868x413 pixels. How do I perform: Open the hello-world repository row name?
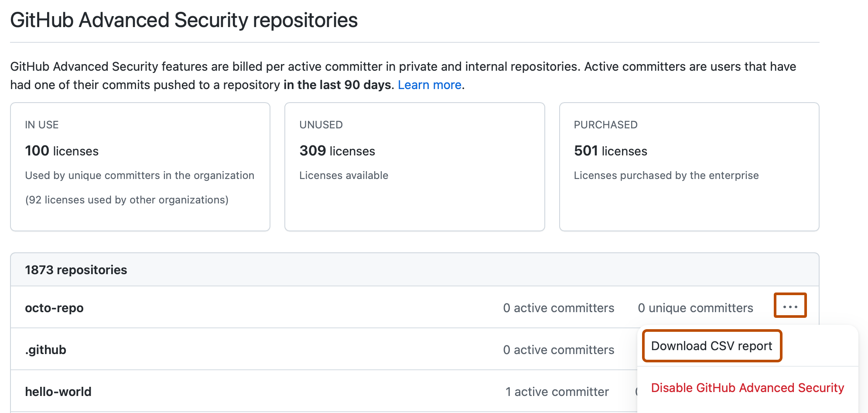coord(58,392)
